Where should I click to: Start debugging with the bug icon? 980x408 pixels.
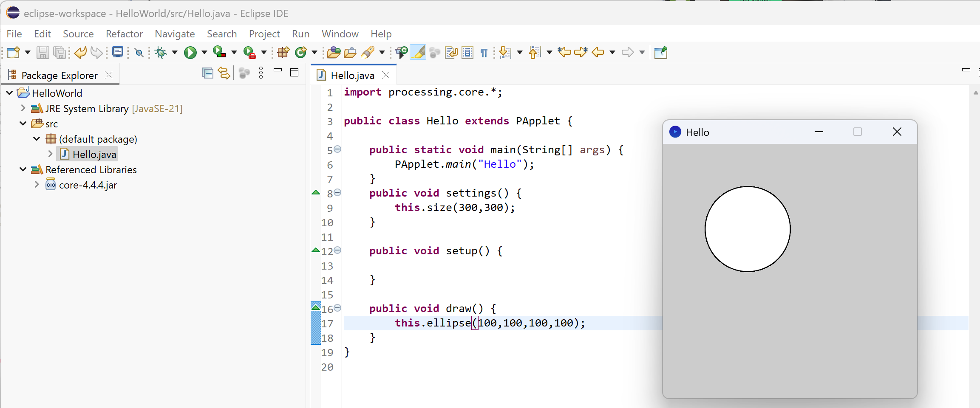click(161, 52)
